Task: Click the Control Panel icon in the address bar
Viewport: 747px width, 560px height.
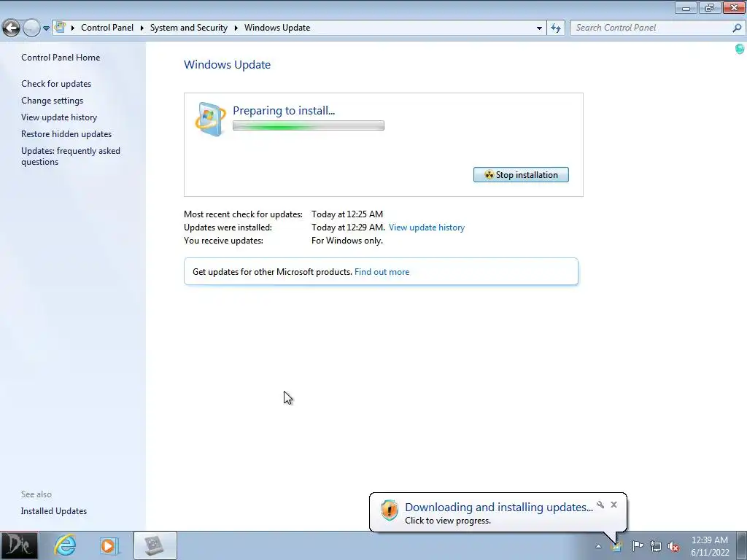Action: (60, 27)
